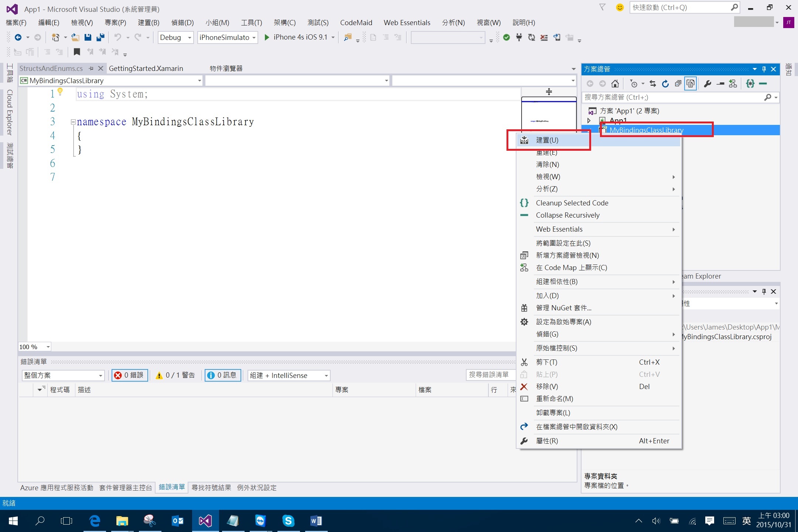Click the 搜尋方案總管 search field
The width and height of the screenshot is (798, 532).
[681, 97]
